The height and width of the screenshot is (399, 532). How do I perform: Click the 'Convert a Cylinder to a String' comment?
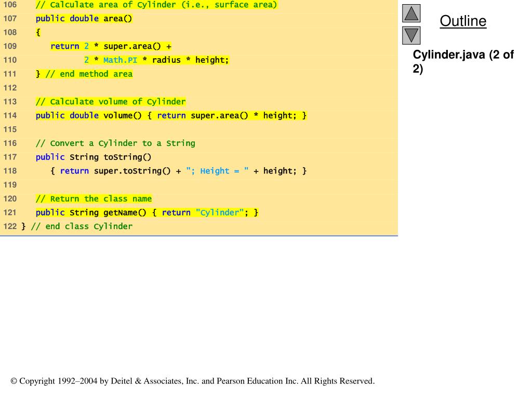[115, 143]
